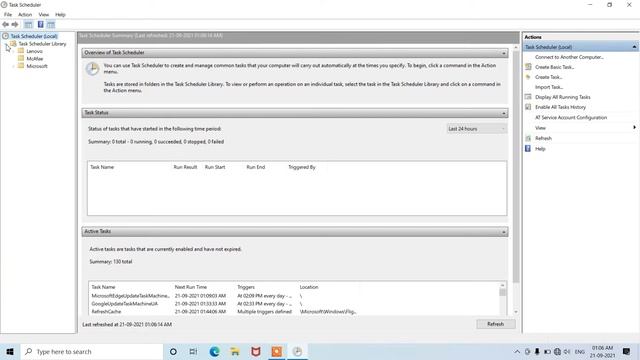Screen dimensions: 640x360
Task: Sort Task Status by Run Result column
Action: 185,167
